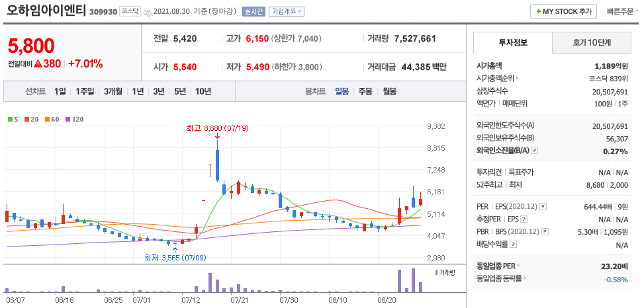Click the 52주최고 최저 values 8,680 2,000

[607, 185]
